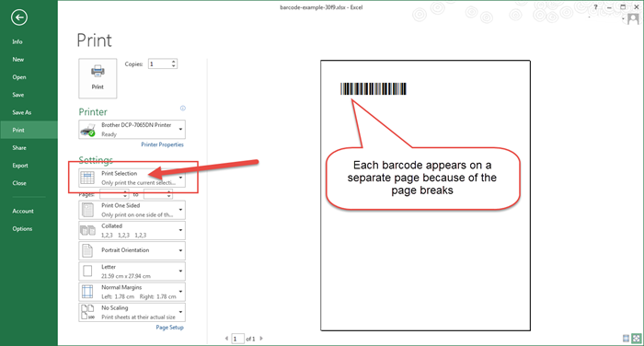
Task: Click the Print button with printer icon
Action: pos(98,78)
